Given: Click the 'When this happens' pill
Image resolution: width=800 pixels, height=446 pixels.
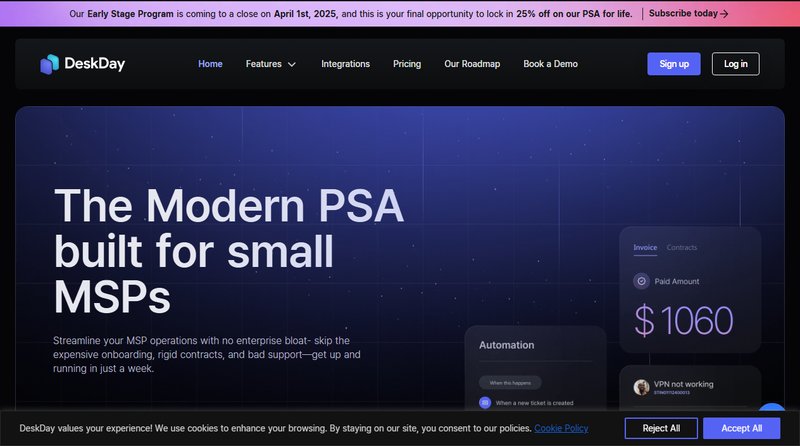Looking at the screenshot, I should [509, 382].
